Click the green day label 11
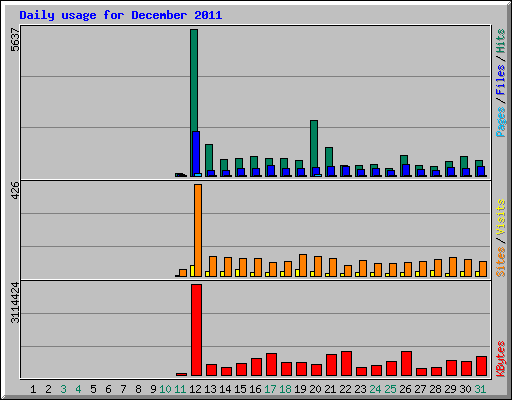The image size is (512, 400). [180, 389]
